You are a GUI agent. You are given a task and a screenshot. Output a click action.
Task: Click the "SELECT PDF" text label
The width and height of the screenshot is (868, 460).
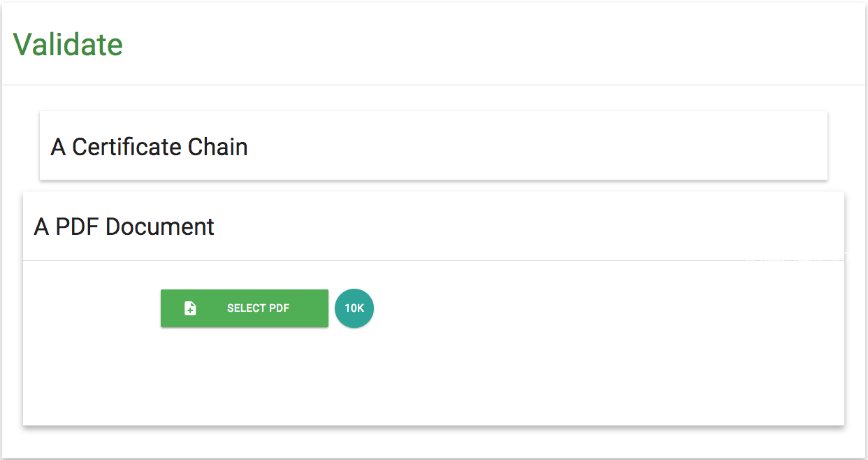click(258, 308)
